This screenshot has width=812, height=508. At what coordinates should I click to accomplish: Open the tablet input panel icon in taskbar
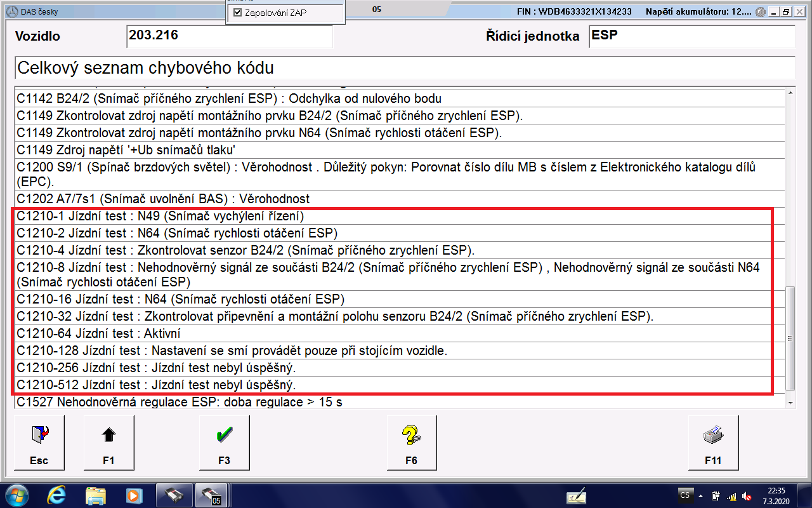(576, 495)
